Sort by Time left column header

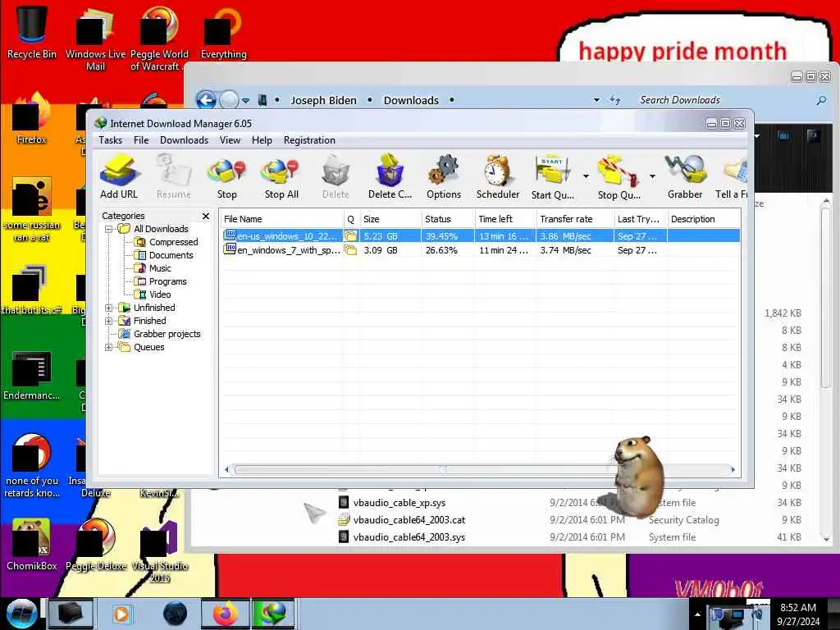505,219
